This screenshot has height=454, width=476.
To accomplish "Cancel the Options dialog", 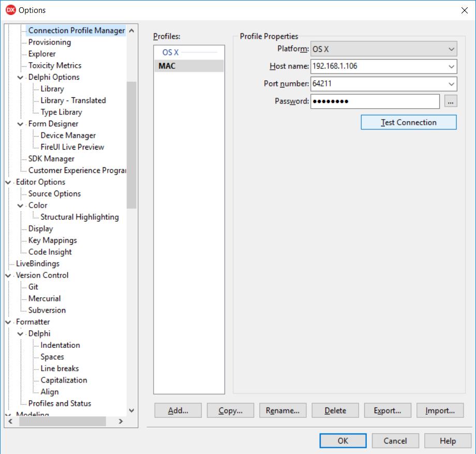I will (x=395, y=441).
